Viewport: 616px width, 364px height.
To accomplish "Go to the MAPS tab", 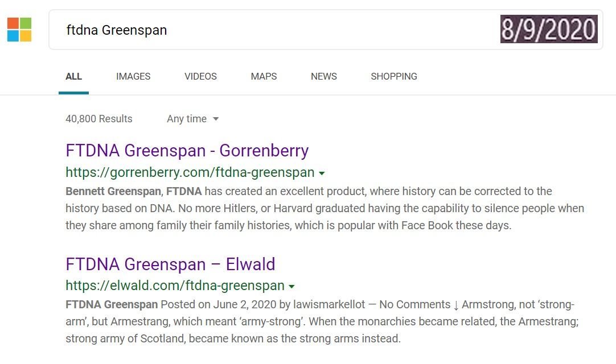I will click(264, 76).
